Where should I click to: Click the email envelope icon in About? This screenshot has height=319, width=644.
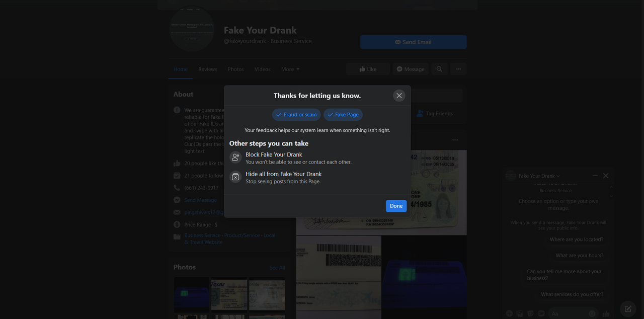coord(177,212)
